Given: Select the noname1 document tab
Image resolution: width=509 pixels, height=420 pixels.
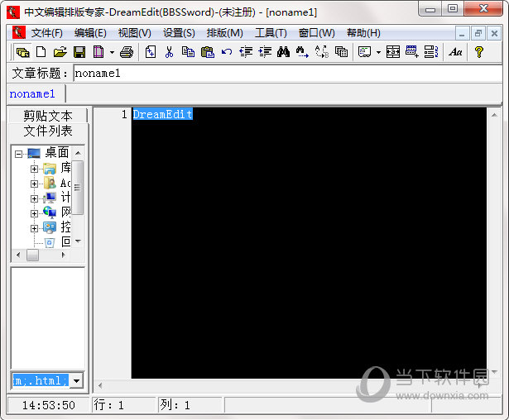Looking at the screenshot, I should point(32,93).
